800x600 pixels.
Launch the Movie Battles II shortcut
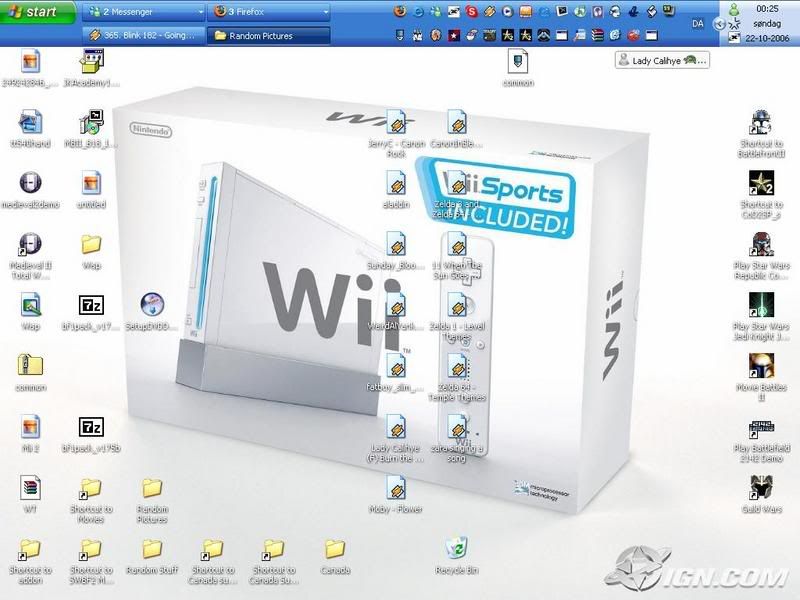click(x=761, y=377)
